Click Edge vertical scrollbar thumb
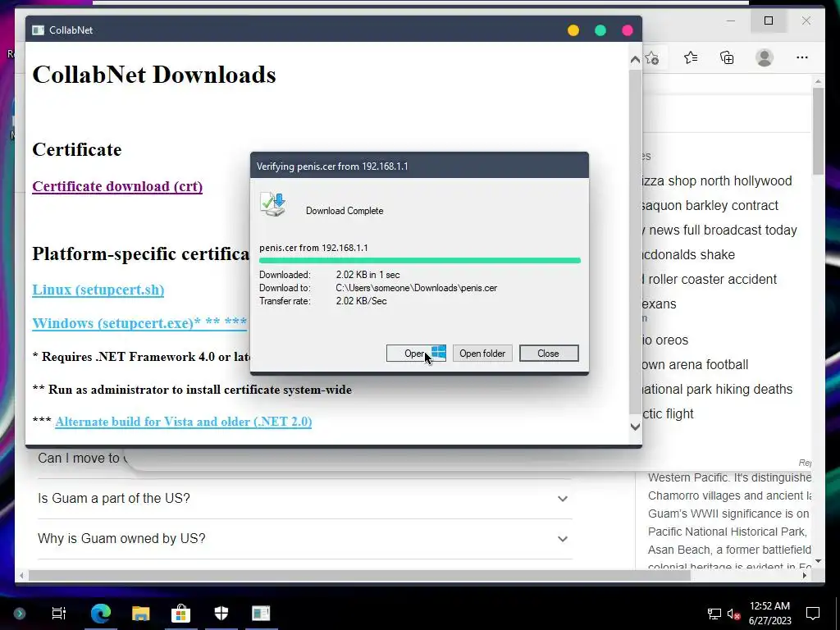The image size is (840, 630). (x=818, y=130)
